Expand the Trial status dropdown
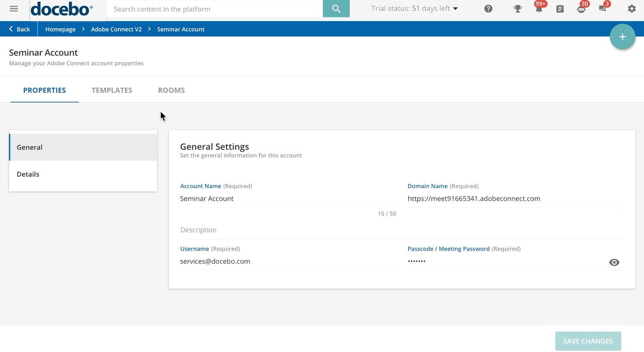This screenshot has width=644, height=352. 414,8
